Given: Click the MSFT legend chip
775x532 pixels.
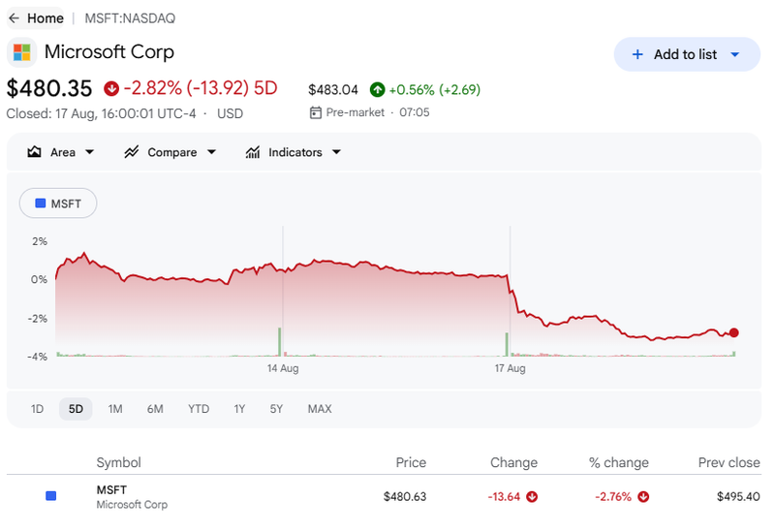Looking at the screenshot, I should pyautogui.click(x=58, y=203).
